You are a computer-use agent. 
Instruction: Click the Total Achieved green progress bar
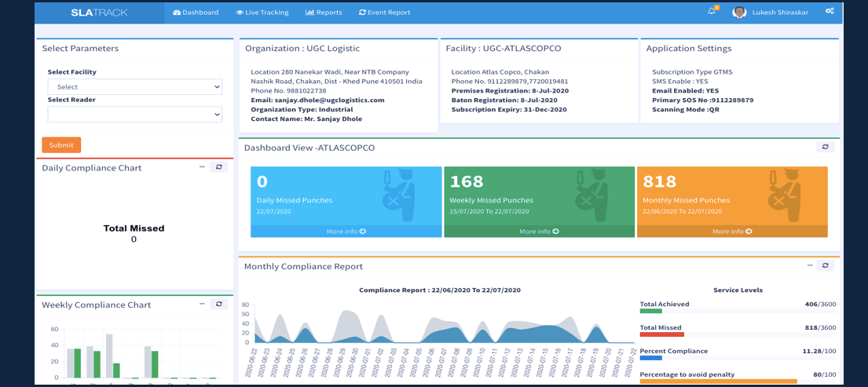650,312
